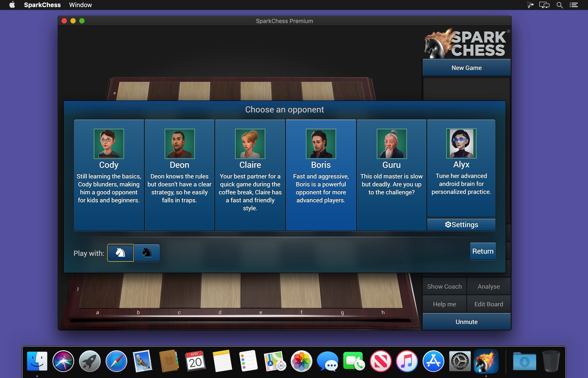The width and height of the screenshot is (588, 378).
Task: Choose white pieces to play with
Action: click(x=120, y=253)
